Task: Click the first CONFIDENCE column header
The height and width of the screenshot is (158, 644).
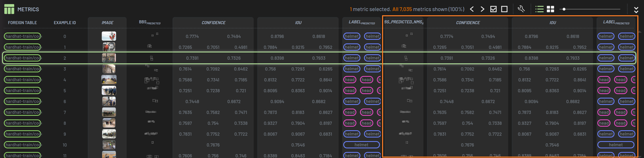Action: click(213, 23)
